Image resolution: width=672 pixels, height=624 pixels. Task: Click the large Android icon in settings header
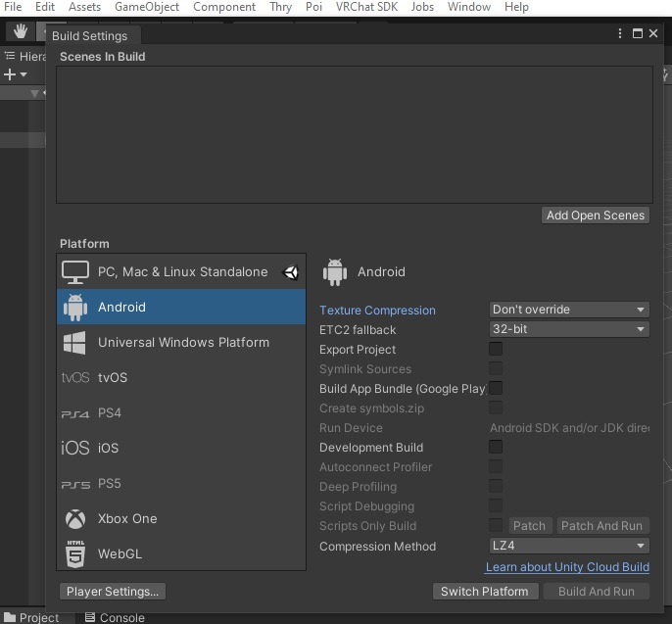click(335, 271)
